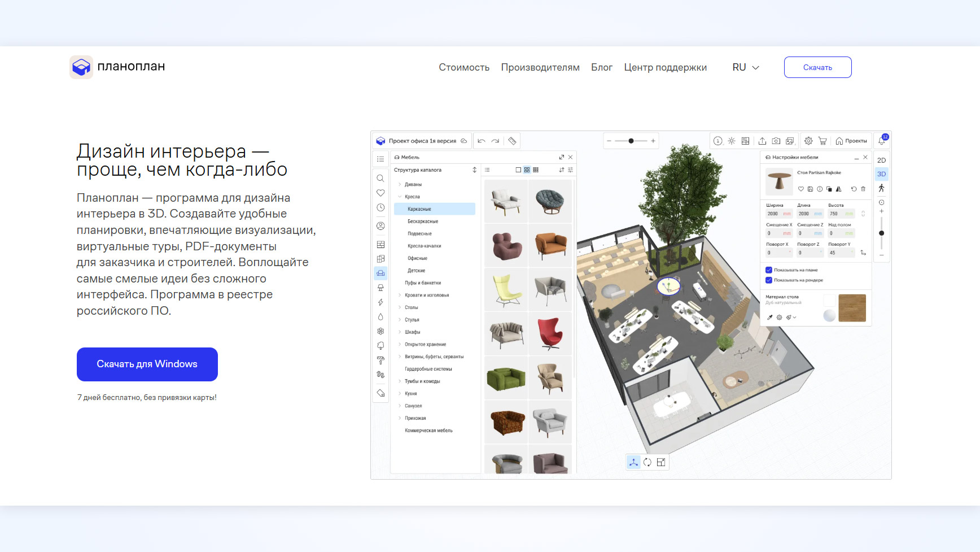The image size is (980, 552).
Task: Switch the view to 2D mode
Action: (x=881, y=160)
